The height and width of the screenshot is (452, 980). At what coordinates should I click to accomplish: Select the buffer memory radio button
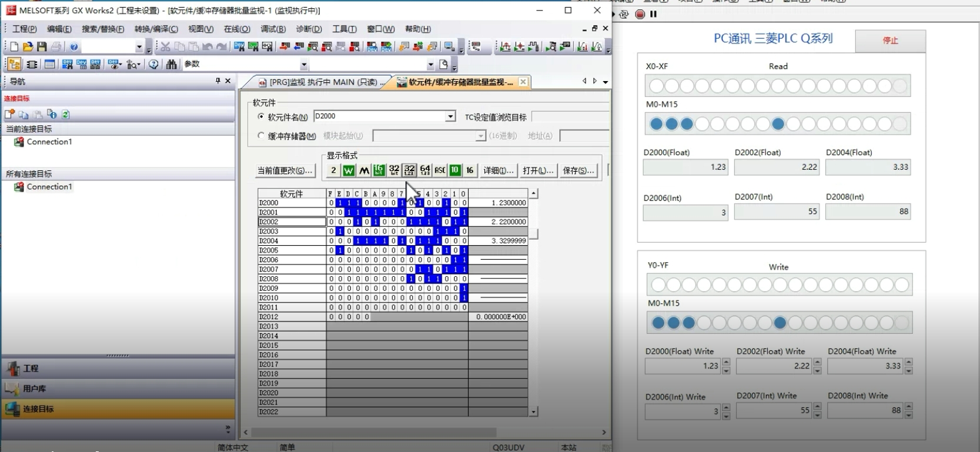(x=261, y=135)
